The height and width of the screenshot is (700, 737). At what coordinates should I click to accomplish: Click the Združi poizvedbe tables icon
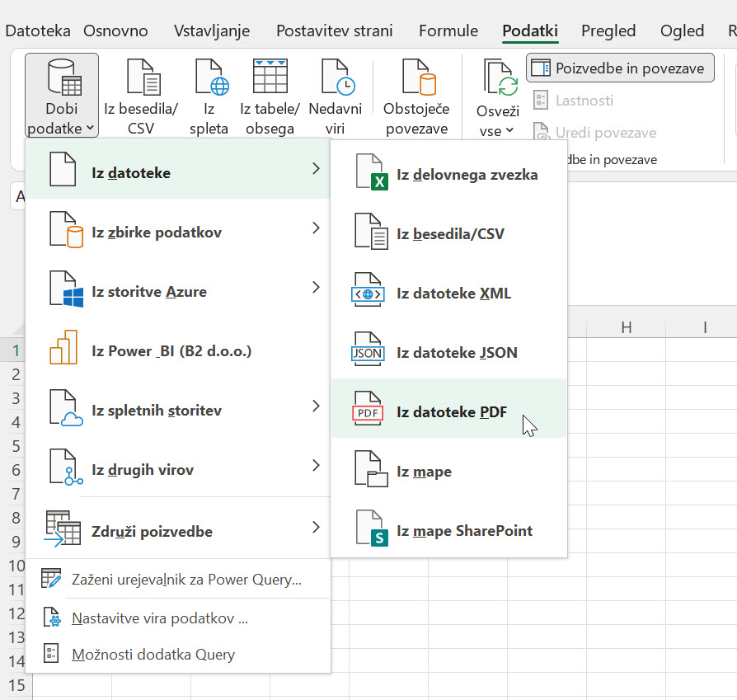[63, 529]
